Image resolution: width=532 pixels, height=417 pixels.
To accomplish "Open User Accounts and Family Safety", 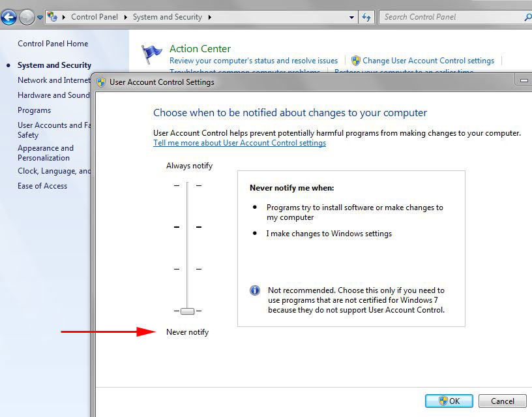I will [54, 130].
